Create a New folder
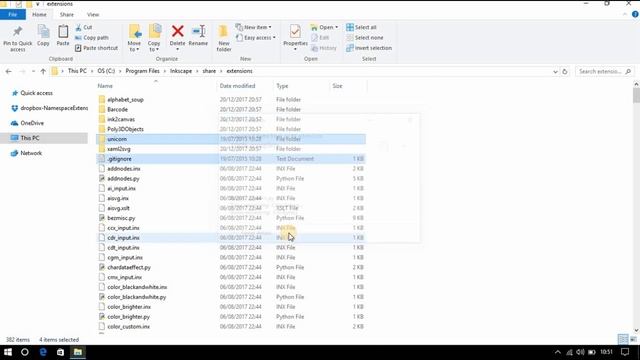Image resolution: width=640 pixels, height=360 pixels. pos(224,38)
